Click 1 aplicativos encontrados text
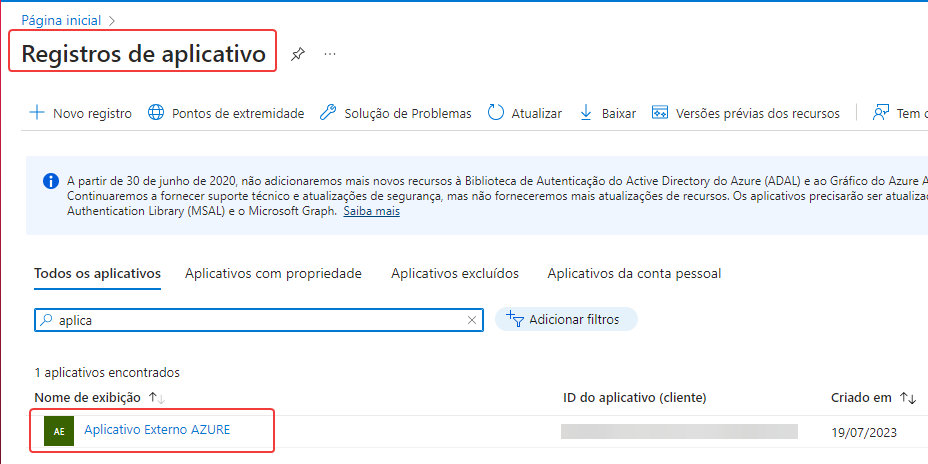The image size is (928, 464). (107, 373)
